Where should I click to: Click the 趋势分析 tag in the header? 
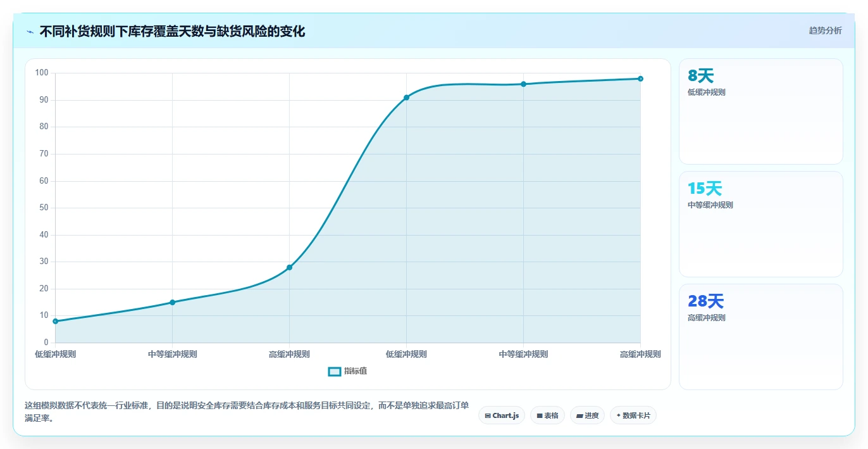(825, 30)
